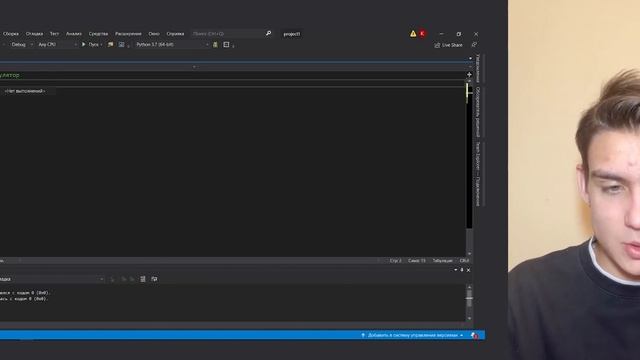
Task: Click the Python environment package icon
Action: tap(215, 44)
